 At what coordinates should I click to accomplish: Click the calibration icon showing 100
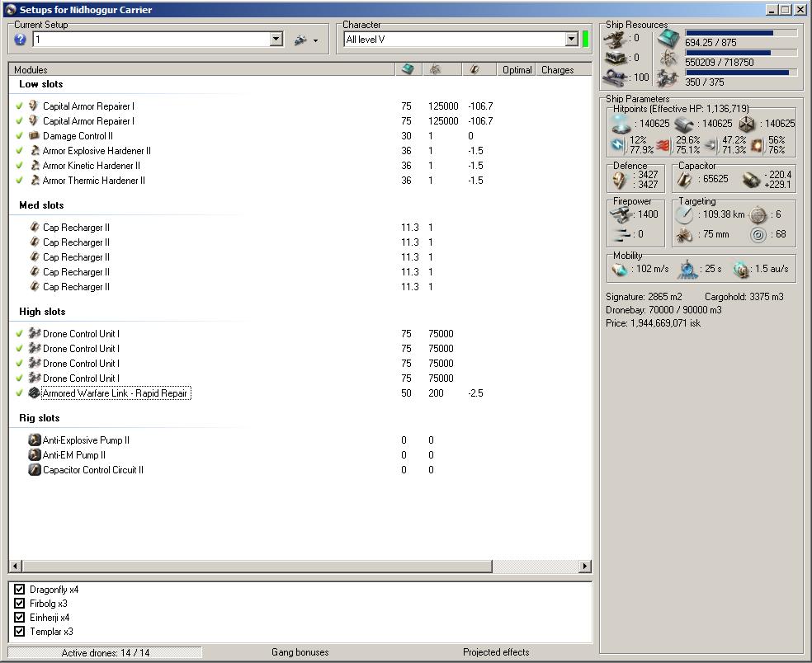(615, 78)
